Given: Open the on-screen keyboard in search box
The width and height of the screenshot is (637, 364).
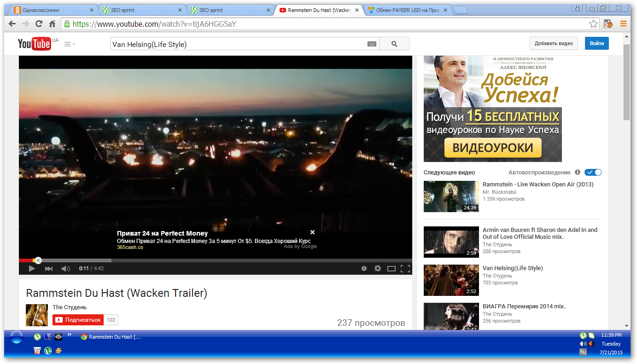Looking at the screenshot, I should point(372,44).
